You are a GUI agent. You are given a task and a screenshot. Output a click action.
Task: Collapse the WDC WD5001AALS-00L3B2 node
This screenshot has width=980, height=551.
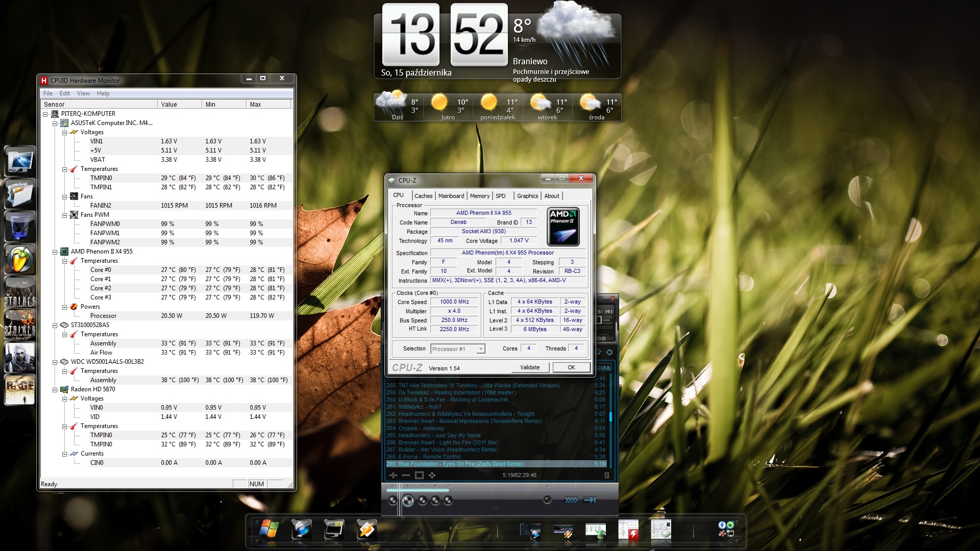55,362
